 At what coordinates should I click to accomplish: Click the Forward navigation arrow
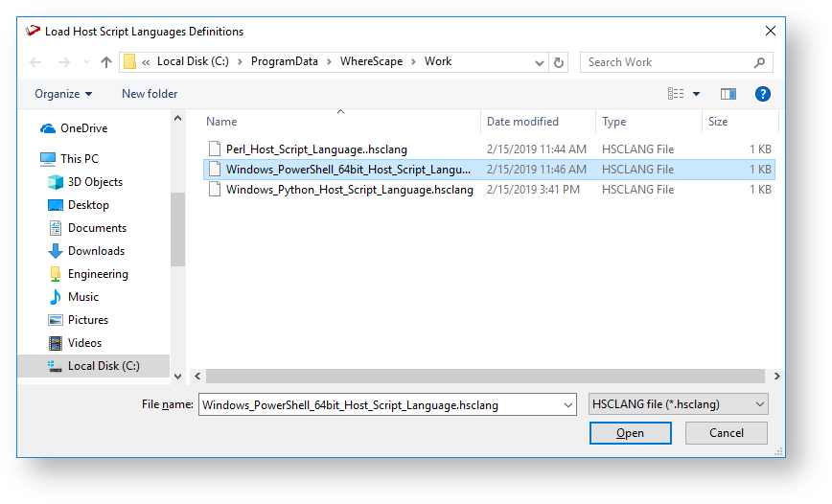coord(63,62)
